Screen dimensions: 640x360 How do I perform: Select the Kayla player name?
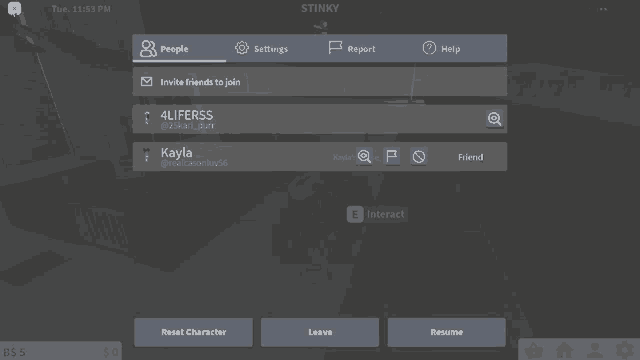coord(176,153)
